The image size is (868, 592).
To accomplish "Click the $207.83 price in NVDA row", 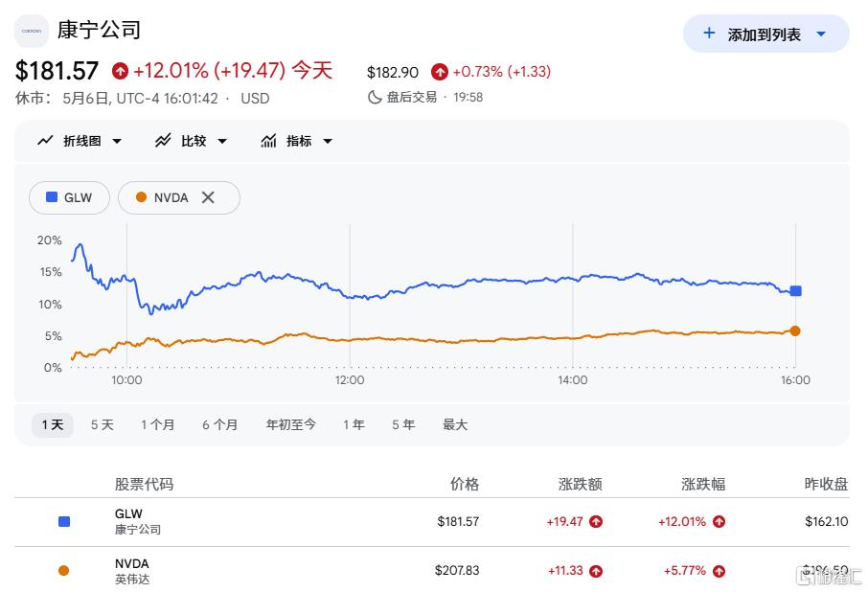I will pos(457,570).
